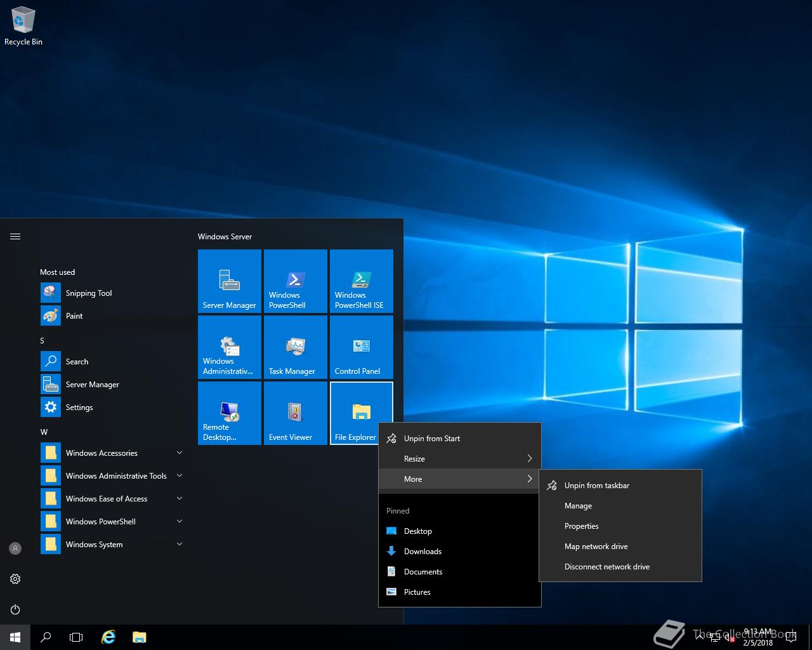Image resolution: width=812 pixels, height=650 pixels.
Task: Open Snipping Tool from Most used
Action: point(112,293)
